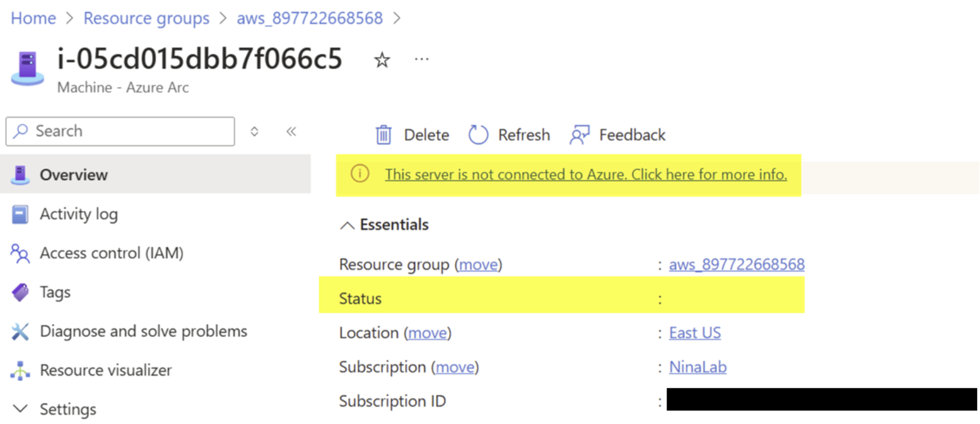
Task: Click the machine title i-05cd015dbb7f066c5
Action: [200, 59]
